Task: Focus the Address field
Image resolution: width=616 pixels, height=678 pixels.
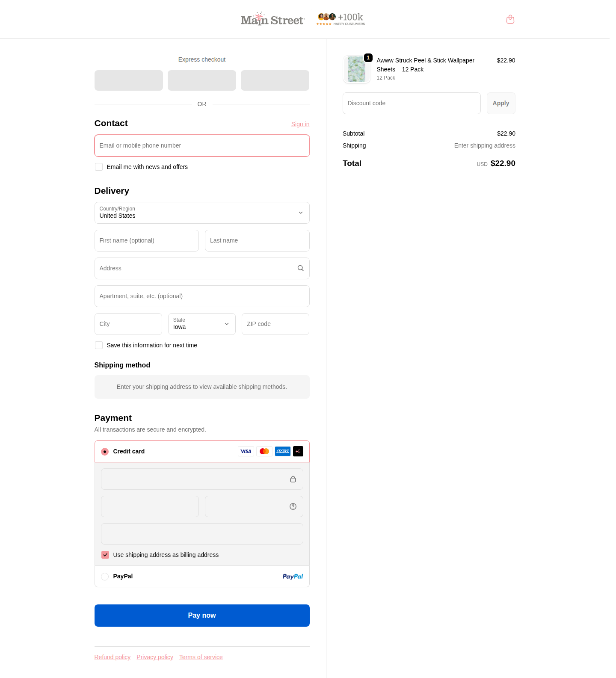Action: click(202, 268)
